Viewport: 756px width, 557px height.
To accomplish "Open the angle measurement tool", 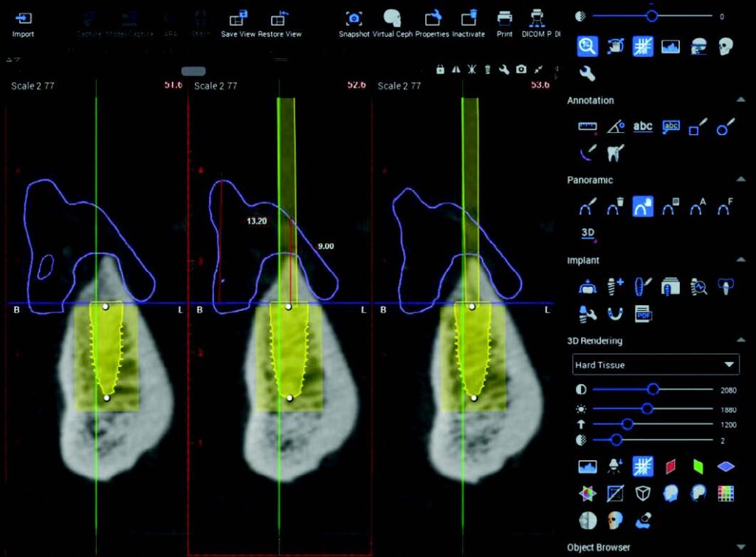I will 616,127.
